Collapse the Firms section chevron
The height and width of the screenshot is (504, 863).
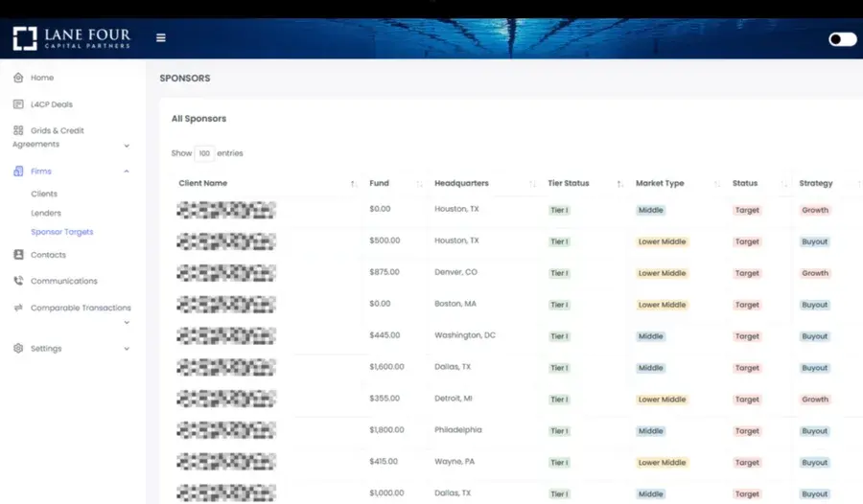127,172
